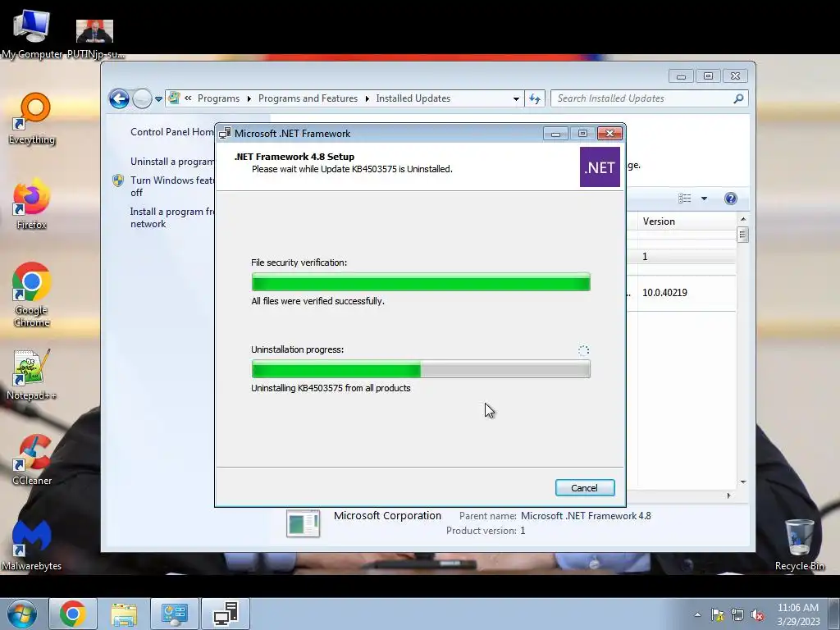
Task: Click the muted volume icon in tray
Action: coord(757,615)
